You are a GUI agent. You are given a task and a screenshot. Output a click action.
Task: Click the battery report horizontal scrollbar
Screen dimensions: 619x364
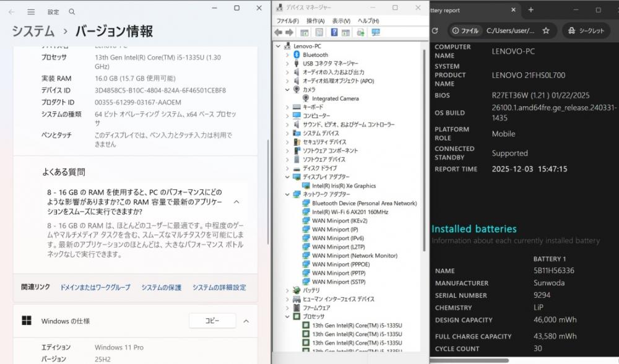(x=469, y=360)
